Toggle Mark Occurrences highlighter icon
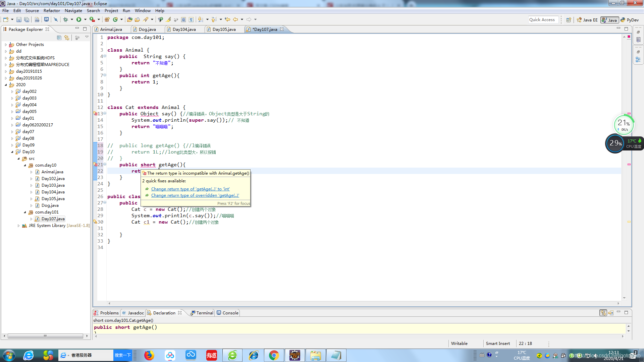The width and height of the screenshot is (644, 362). [168, 20]
